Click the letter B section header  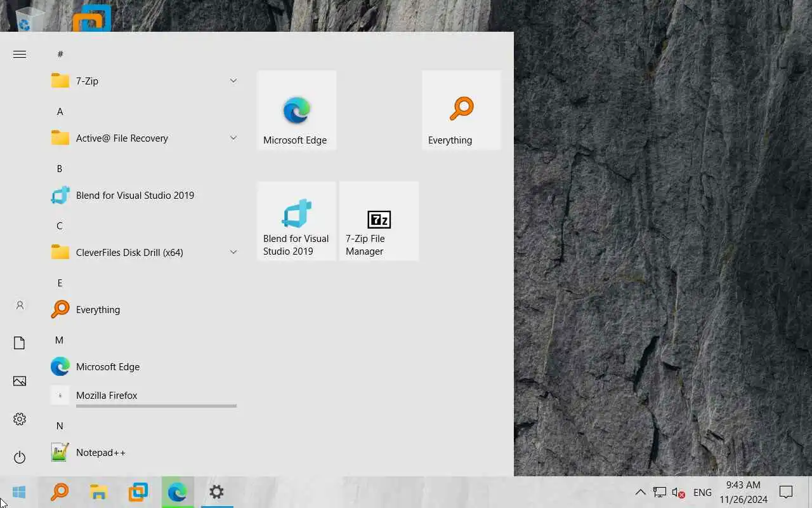tap(60, 169)
